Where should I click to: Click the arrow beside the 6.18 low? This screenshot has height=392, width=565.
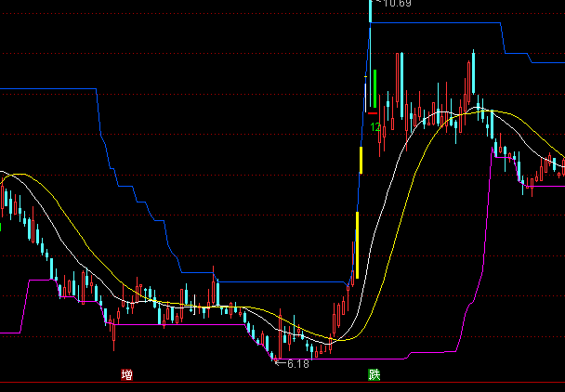tap(278, 363)
